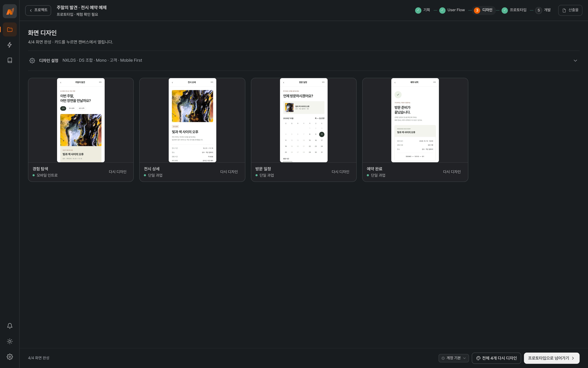
Task: Click 다시 디자인 on 전시 상세 card
Action: (x=229, y=172)
